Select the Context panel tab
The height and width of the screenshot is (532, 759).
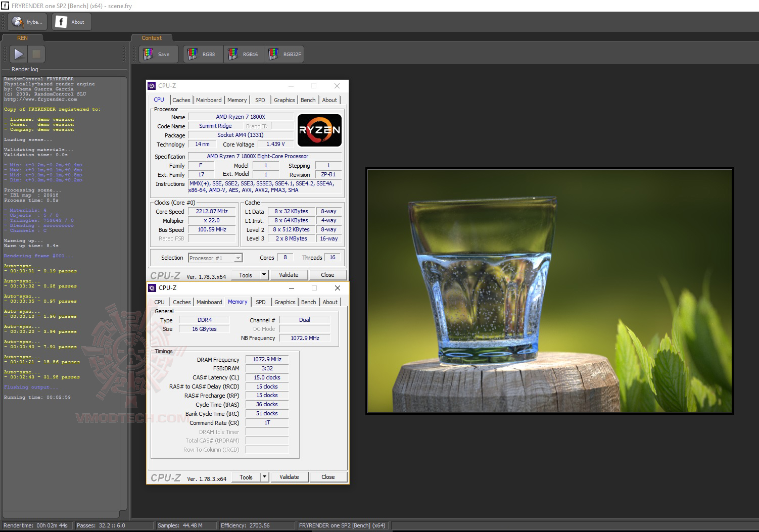click(x=152, y=38)
